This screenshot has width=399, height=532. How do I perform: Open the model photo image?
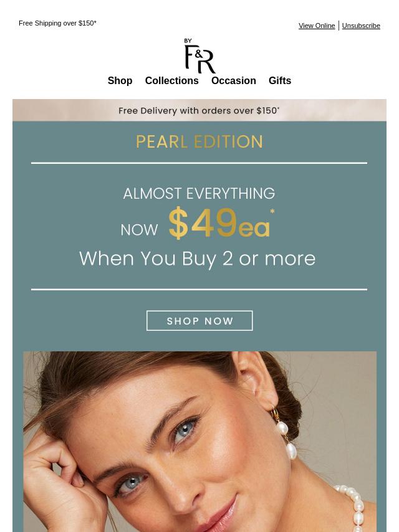pyautogui.click(x=199, y=442)
